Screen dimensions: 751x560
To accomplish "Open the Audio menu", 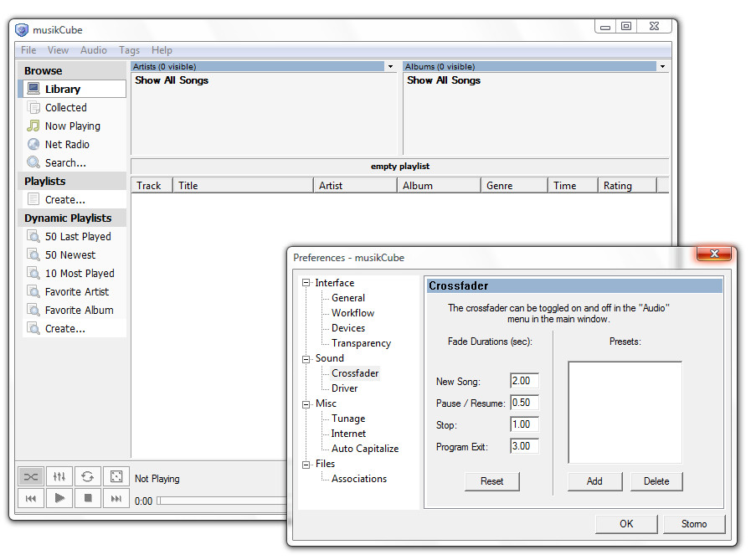I will coord(94,50).
